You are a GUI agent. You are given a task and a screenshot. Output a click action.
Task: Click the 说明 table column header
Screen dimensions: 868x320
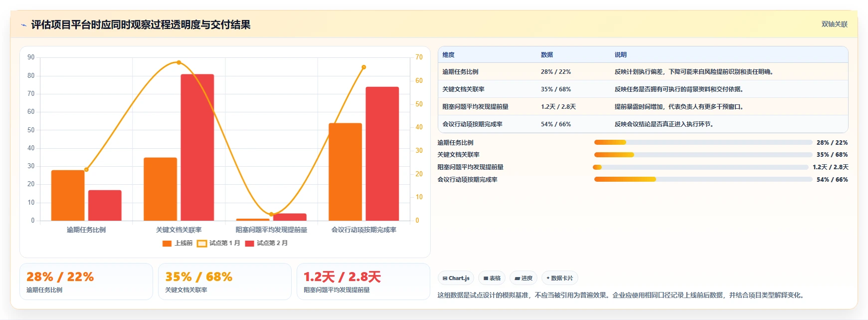click(x=621, y=55)
